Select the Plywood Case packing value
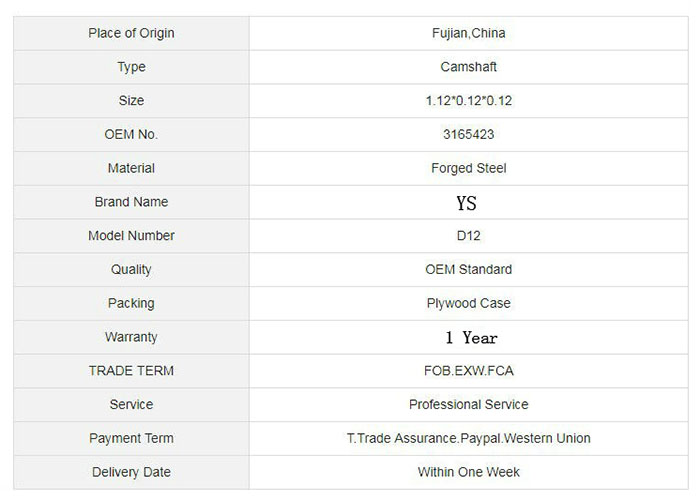 tap(468, 303)
